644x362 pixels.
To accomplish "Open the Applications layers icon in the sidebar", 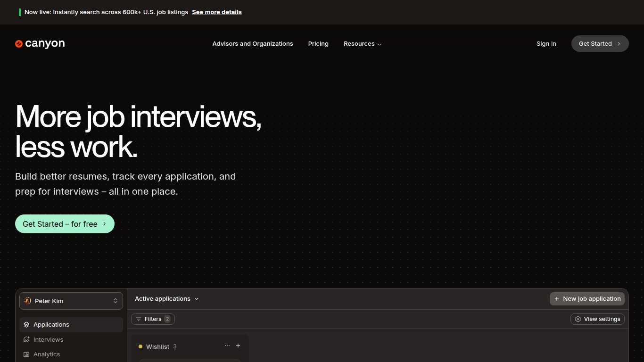I will (26, 325).
